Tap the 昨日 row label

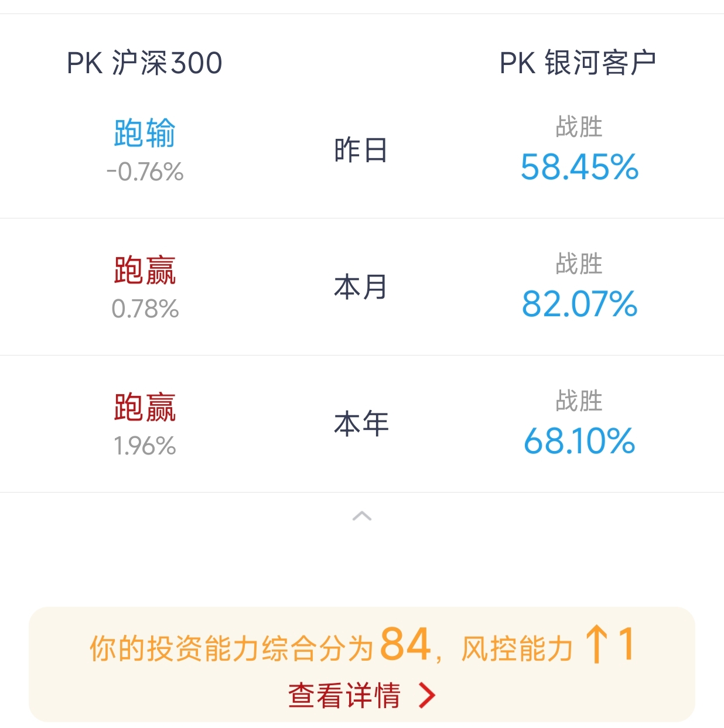361,151
